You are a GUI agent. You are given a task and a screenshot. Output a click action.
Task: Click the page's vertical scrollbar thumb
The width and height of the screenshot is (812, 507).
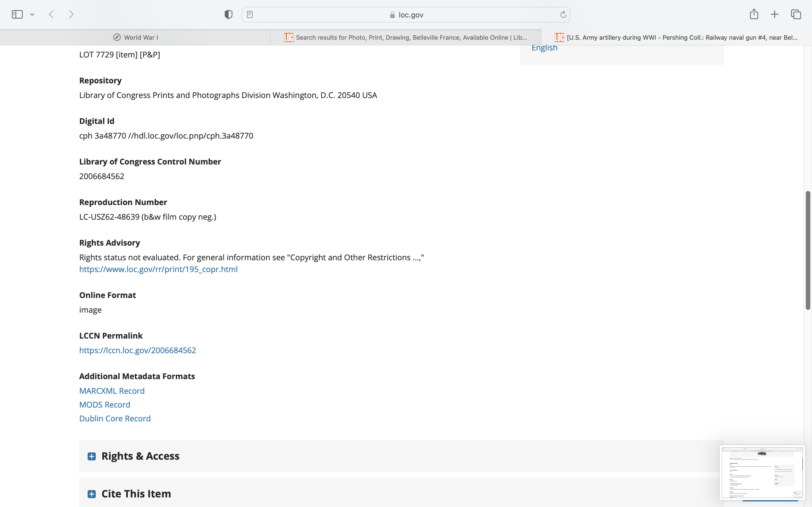(808, 250)
